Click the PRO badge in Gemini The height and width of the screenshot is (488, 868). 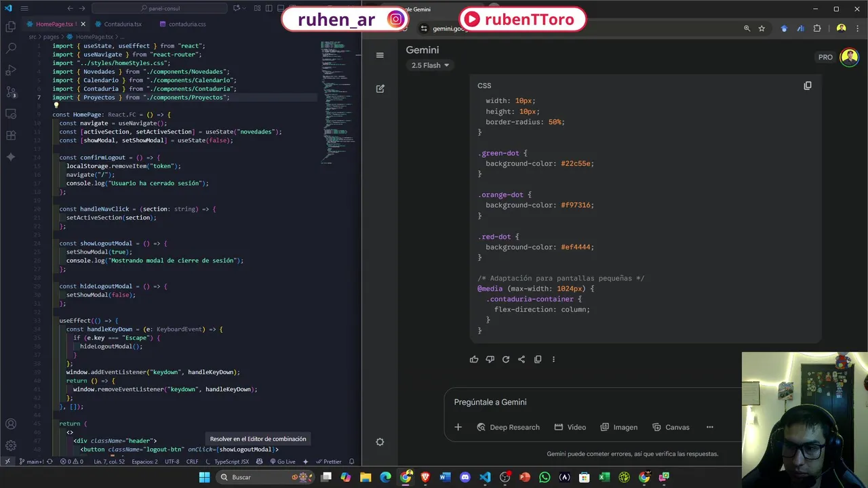825,57
